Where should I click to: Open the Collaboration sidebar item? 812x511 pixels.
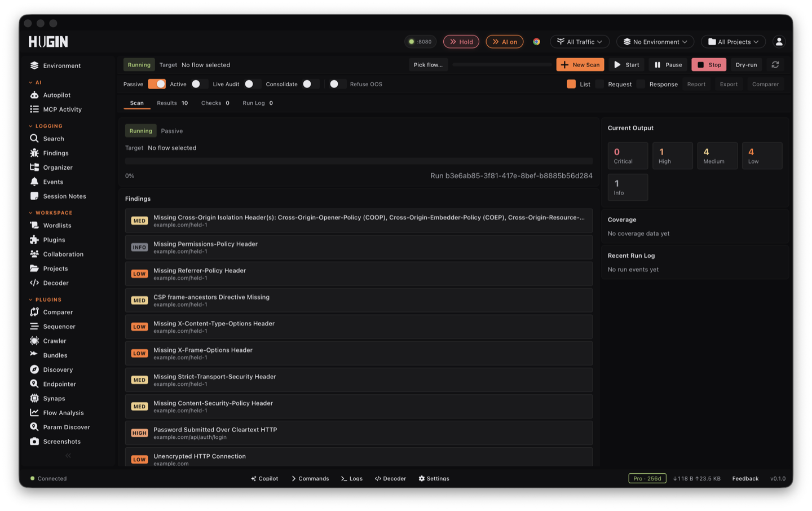[x=56, y=254]
